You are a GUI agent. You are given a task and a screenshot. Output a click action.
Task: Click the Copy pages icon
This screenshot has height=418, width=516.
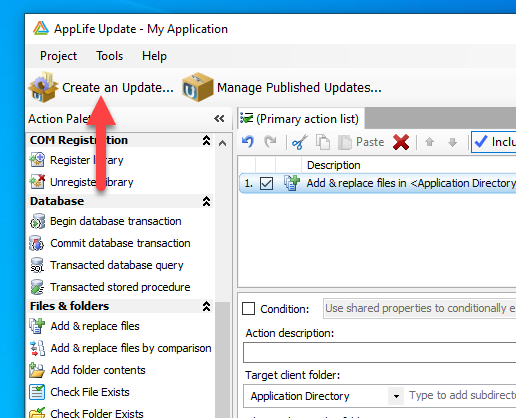pyautogui.click(x=323, y=142)
